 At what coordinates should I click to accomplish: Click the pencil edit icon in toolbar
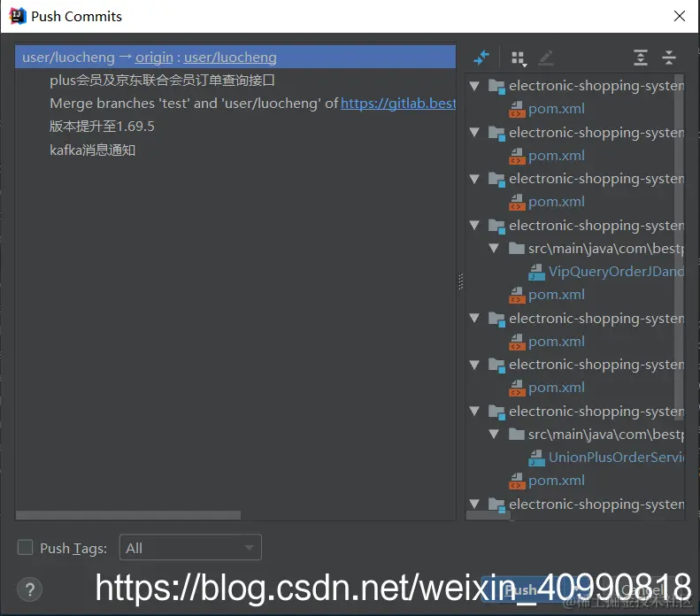click(545, 58)
